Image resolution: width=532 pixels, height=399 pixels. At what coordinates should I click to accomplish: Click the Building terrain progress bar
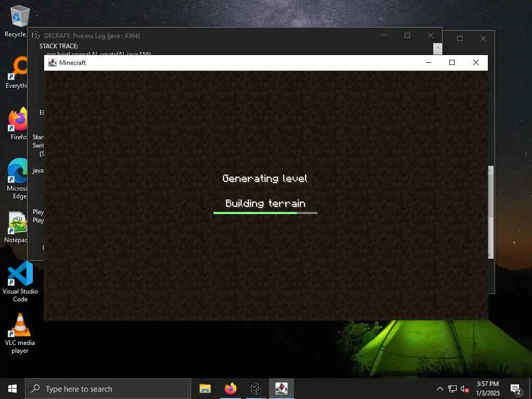[265, 213]
